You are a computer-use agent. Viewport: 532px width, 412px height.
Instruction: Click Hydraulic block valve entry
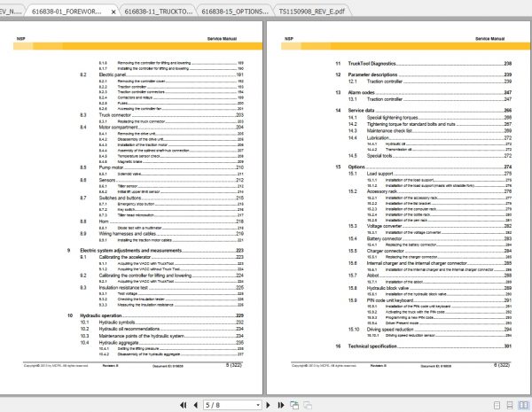(429, 288)
